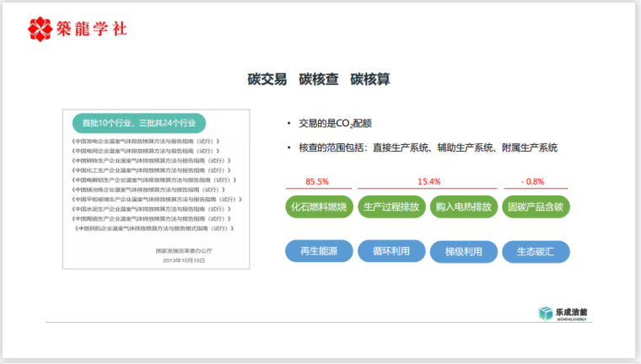Click the green 固碳产品含碳 button

coord(535,207)
